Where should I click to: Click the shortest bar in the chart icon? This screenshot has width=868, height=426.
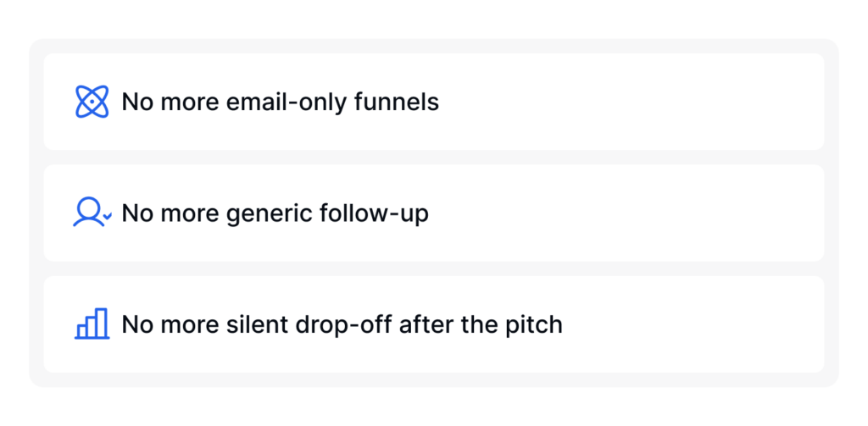[x=82, y=331]
